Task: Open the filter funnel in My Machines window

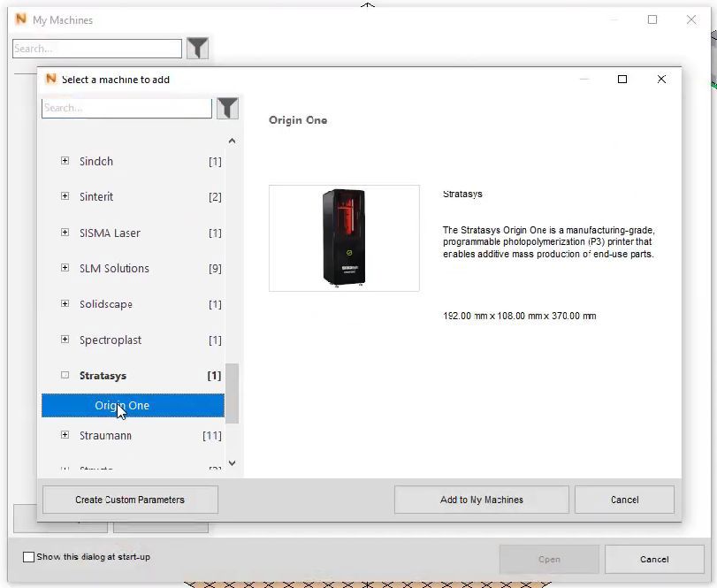Action: click(x=198, y=48)
